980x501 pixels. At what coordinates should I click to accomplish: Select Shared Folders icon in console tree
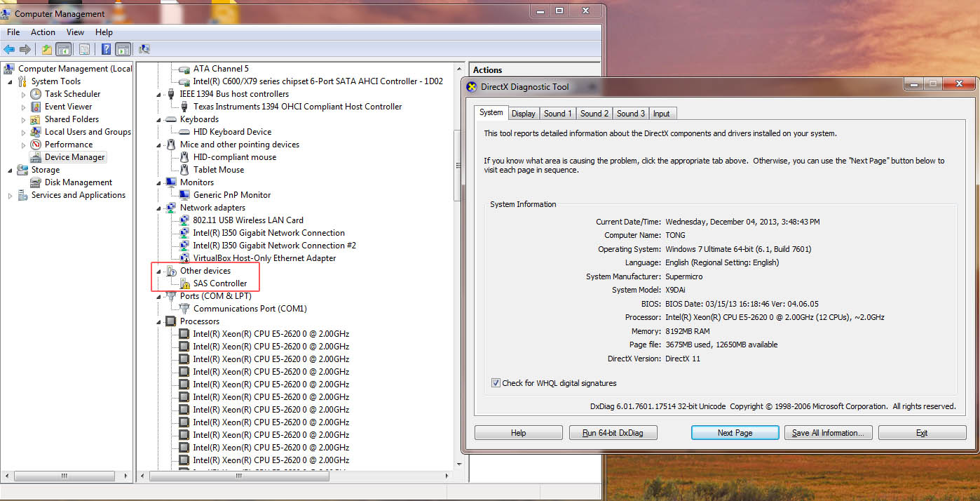click(36, 119)
